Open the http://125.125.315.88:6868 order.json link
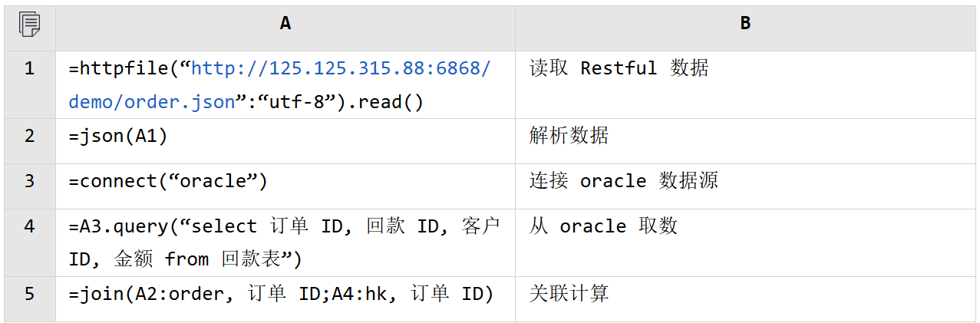The width and height of the screenshot is (980, 323). coord(340,69)
